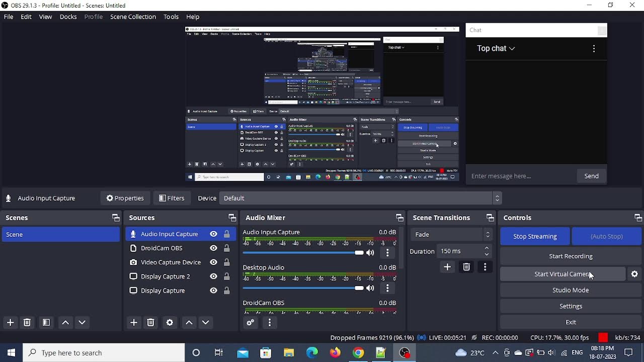Click the Windows taskbar search box
Viewport: 644px width, 362px height.
coord(104,353)
